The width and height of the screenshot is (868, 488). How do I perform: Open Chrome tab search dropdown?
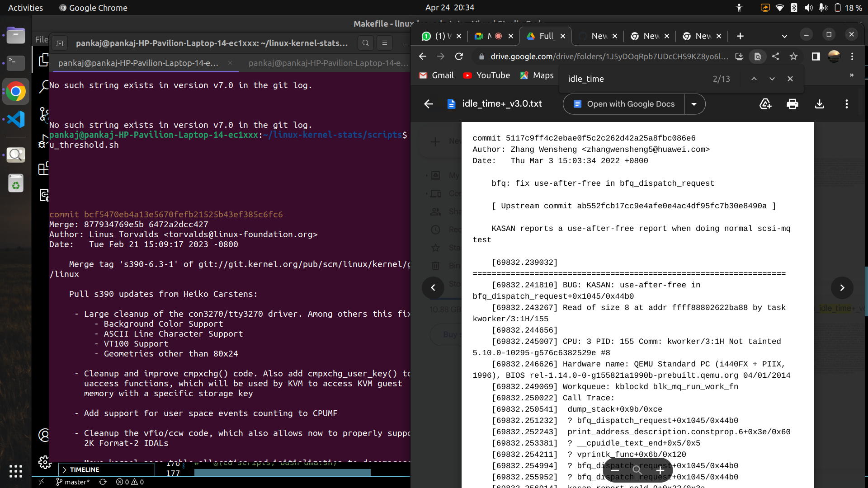tap(784, 36)
